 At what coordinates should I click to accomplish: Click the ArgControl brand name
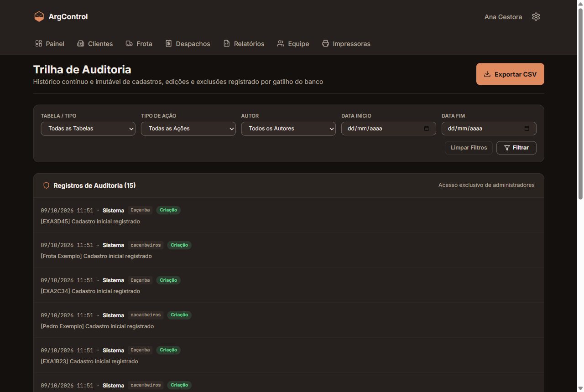click(x=68, y=17)
